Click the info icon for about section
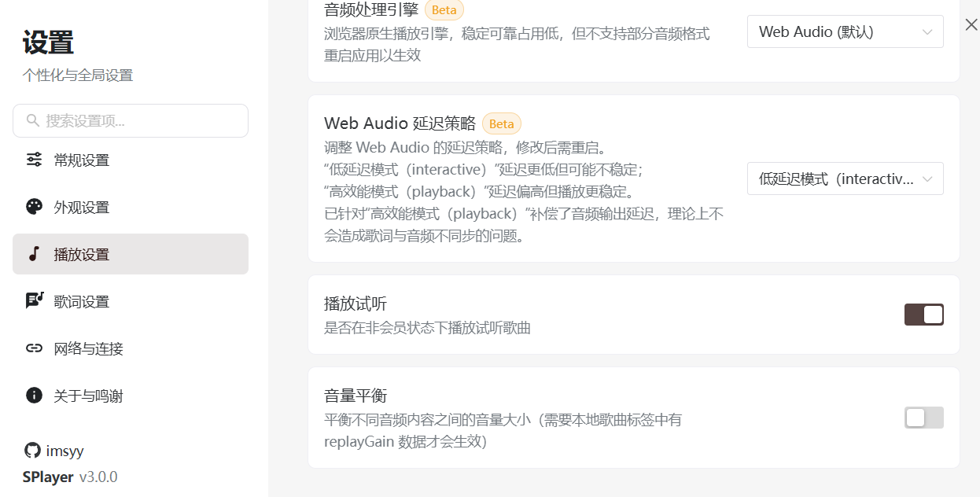This screenshot has height=497, width=980. [x=34, y=396]
